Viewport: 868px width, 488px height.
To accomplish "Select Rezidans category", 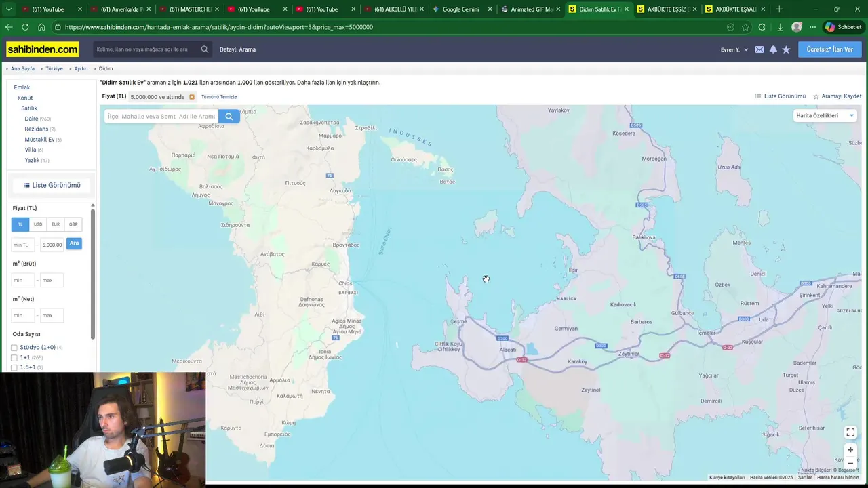I will point(37,129).
